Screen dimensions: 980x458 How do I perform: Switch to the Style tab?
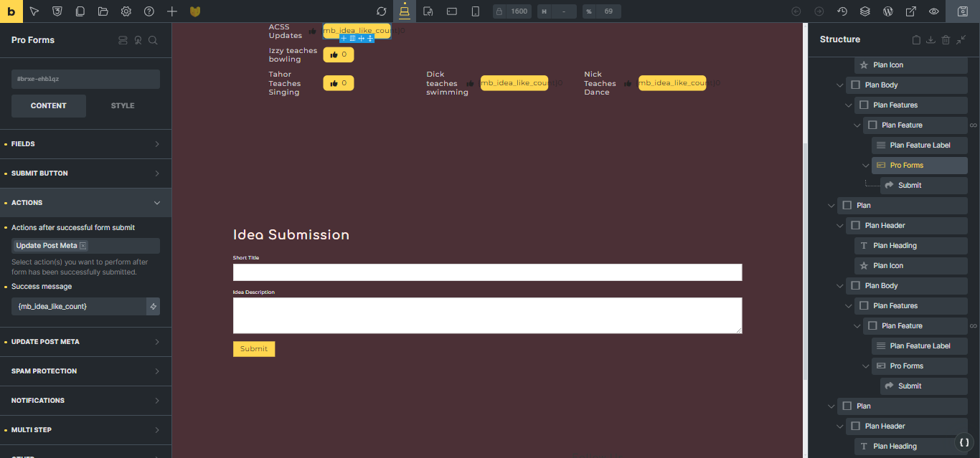click(123, 106)
